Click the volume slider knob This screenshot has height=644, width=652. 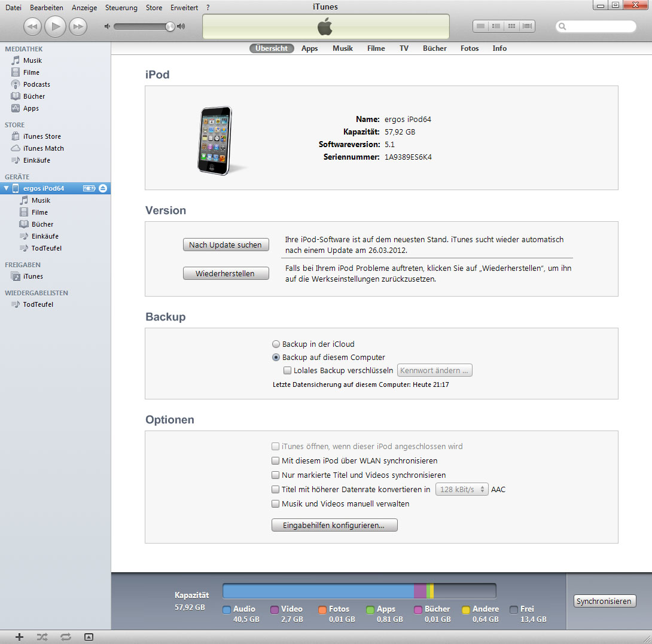pyautogui.click(x=170, y=26)
